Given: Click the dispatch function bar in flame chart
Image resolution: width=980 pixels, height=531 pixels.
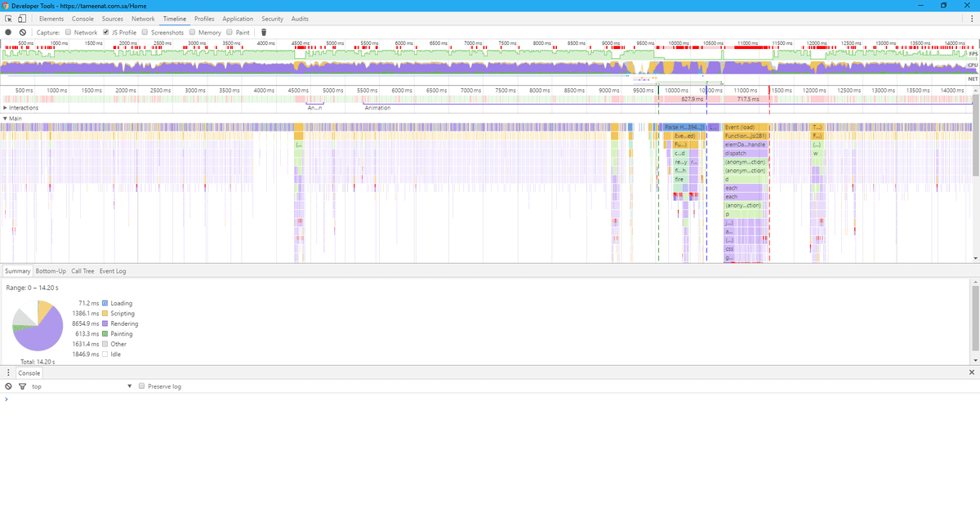Looking at the screenshot, I should [745, 154].
